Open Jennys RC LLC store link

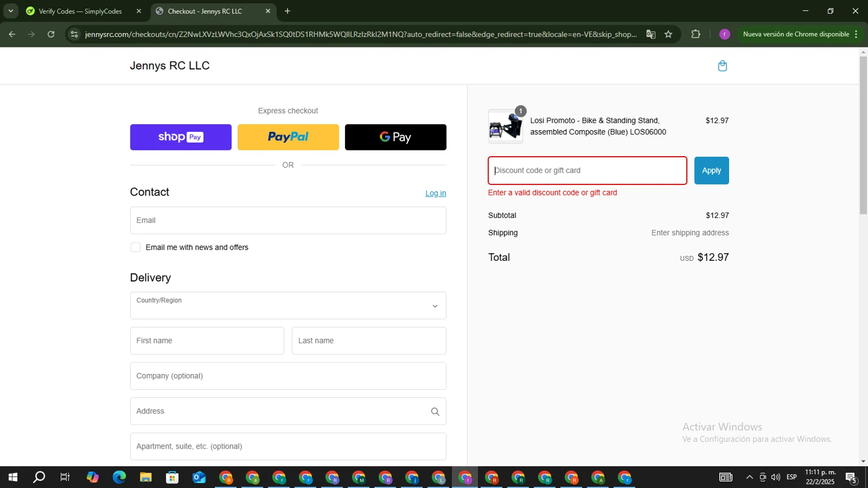170,65
